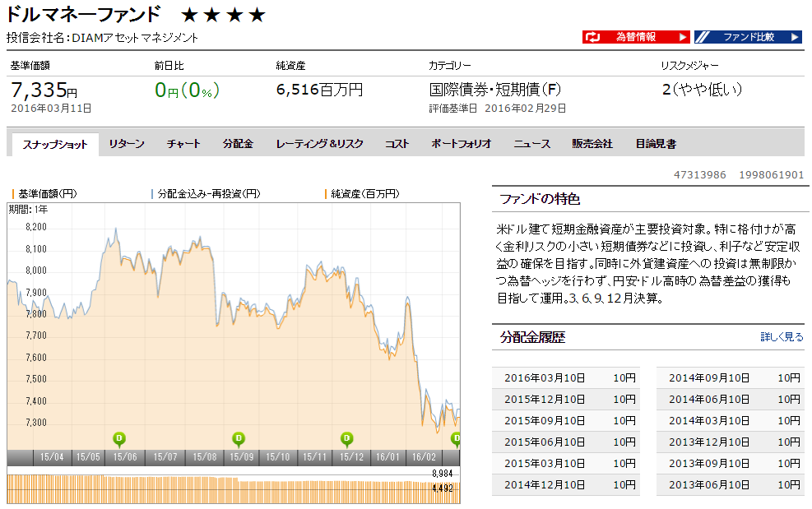Select the コスト tab

coord(397,143)
